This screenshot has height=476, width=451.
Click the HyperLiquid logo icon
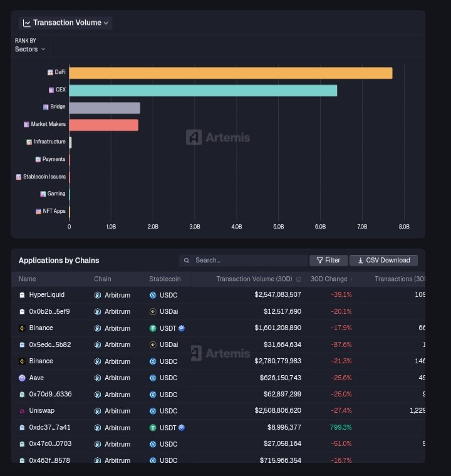point(22,295)
